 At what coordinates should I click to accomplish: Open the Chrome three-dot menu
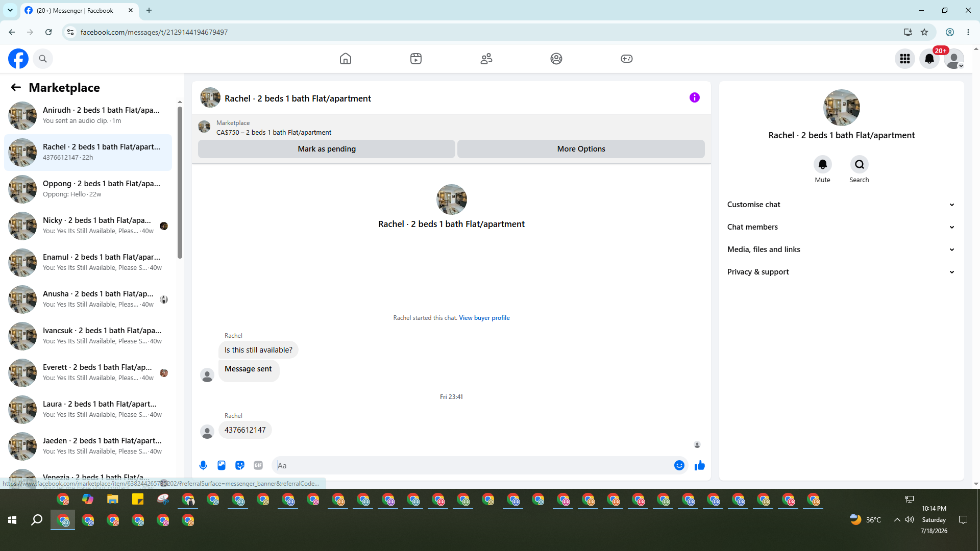coord(968,32)
